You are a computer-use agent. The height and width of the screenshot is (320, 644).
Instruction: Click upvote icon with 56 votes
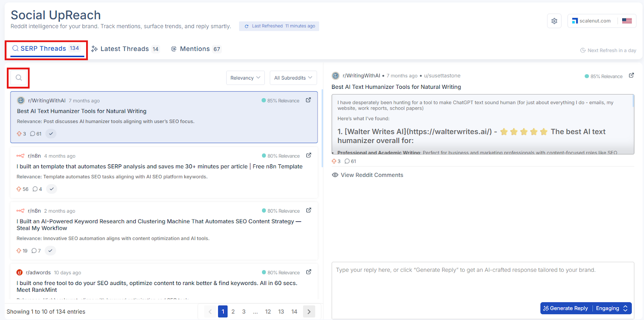tap(19, 189)
